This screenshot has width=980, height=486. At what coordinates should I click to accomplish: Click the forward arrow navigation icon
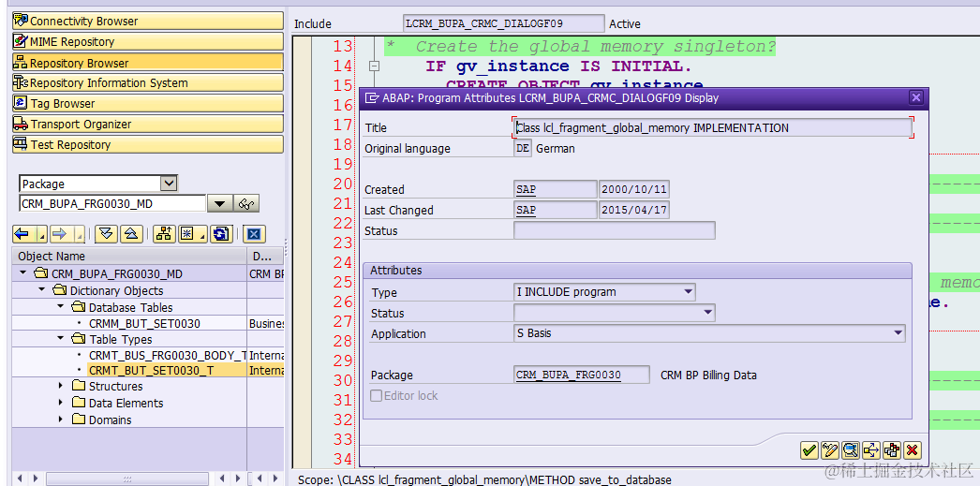pyautogui.click(x=59, y=234)
